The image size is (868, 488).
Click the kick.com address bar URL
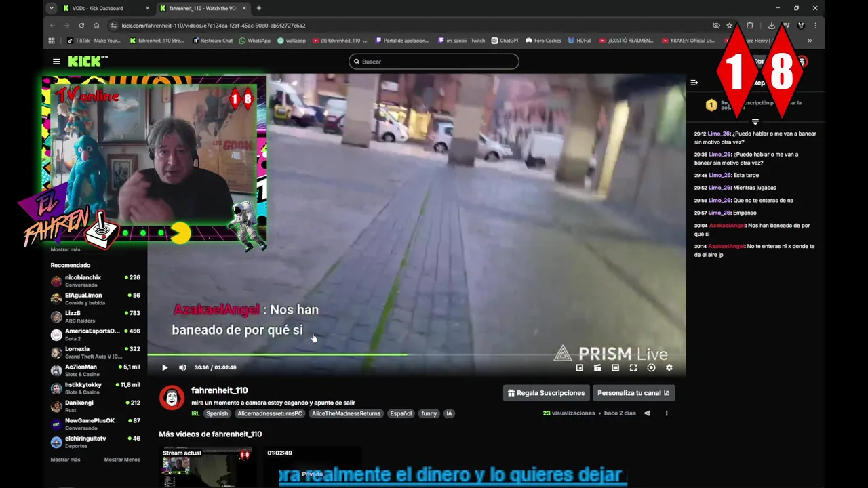coord(214,26)
